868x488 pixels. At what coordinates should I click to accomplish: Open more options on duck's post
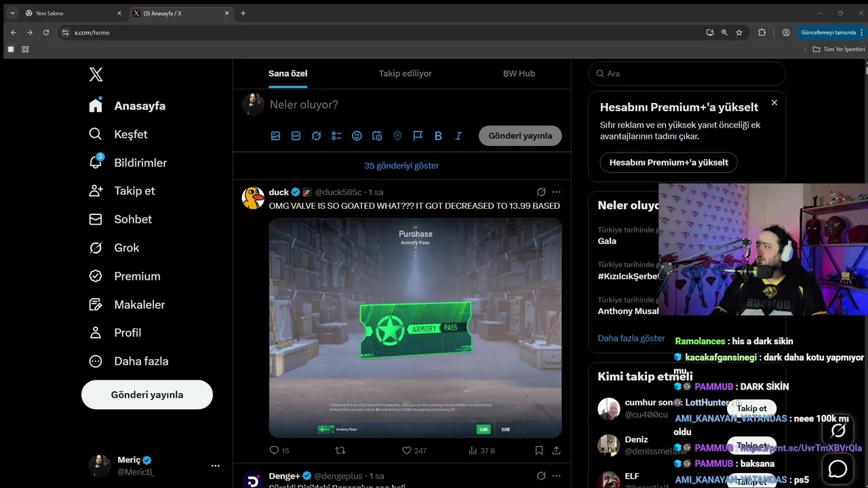click(556, 192)
